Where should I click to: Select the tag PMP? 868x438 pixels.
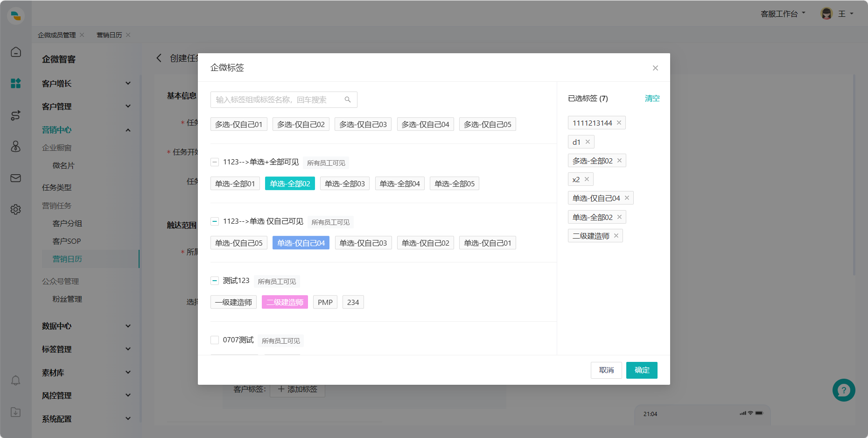[x=325, y=302]
